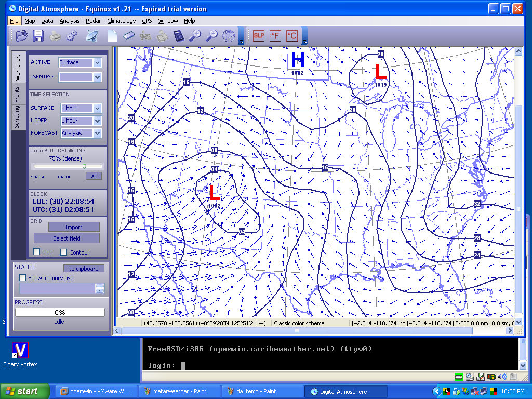Click the empty status text field
This screenshot has width=532, height=399.
[x=57, y=288]
